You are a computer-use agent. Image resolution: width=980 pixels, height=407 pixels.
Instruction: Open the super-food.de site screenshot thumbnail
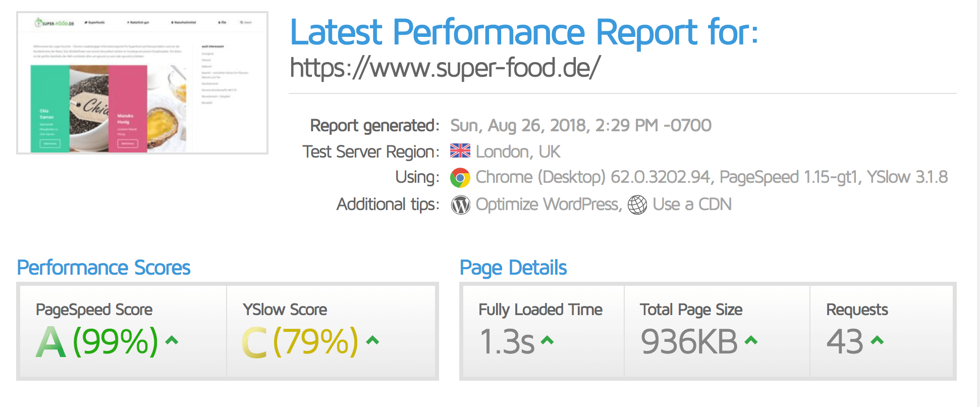click(x=142, y=83)
